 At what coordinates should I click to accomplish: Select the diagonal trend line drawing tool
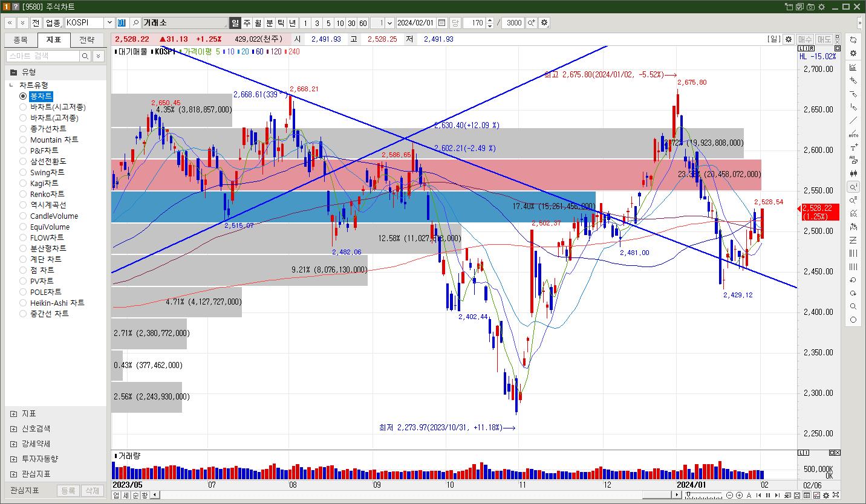pos(853,120)
